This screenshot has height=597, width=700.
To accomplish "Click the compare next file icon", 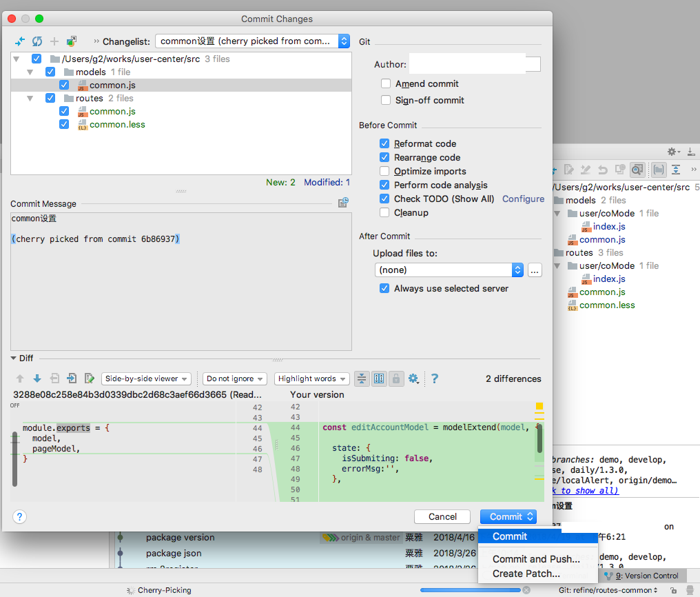I will pyautogui.click(x=72, y=378).
